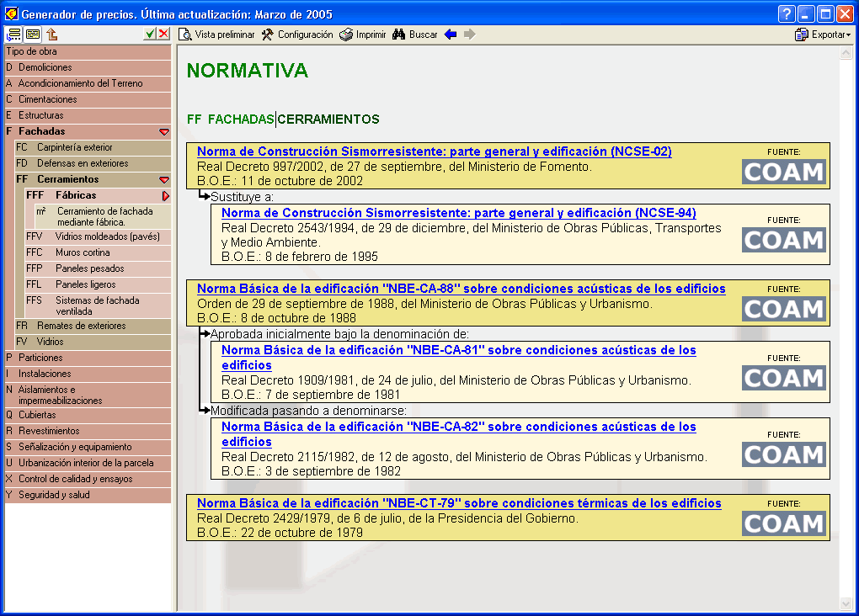Open Vista preliminar print preview

[217, 35]
